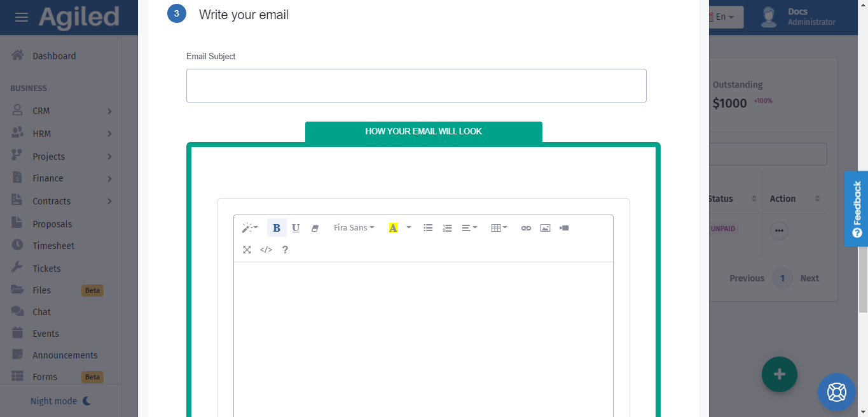Expand the text color options arrow
The height and width of the screenshot is (417, 868).
click(409, 228)
